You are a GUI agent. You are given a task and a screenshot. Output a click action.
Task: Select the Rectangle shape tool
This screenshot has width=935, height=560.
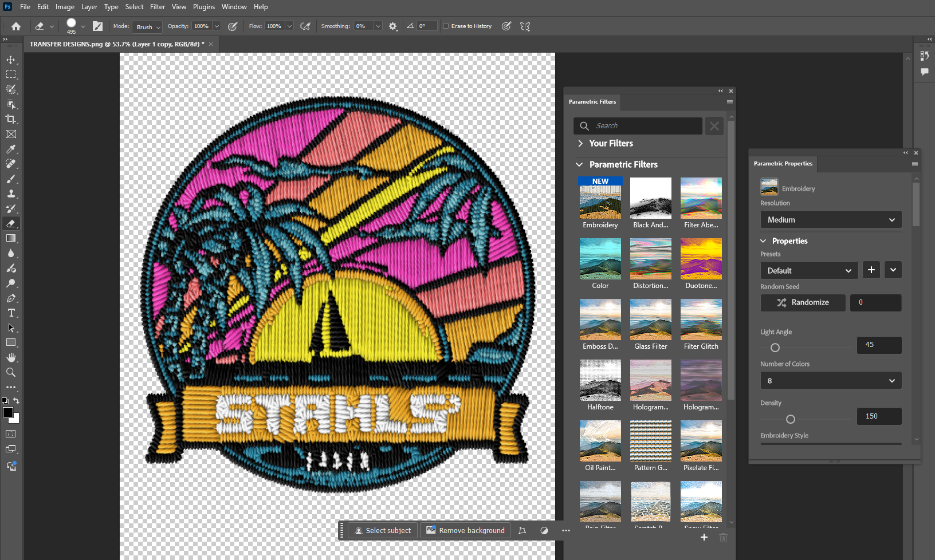point(11,342)
